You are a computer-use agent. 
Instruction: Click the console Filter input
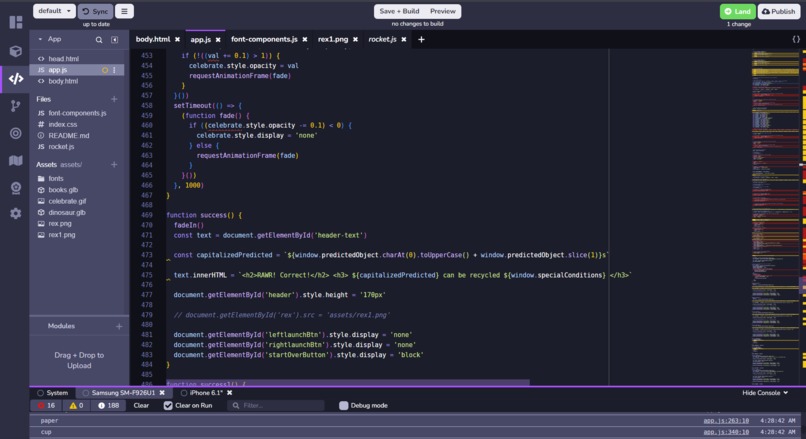click(x=276, y=406)
